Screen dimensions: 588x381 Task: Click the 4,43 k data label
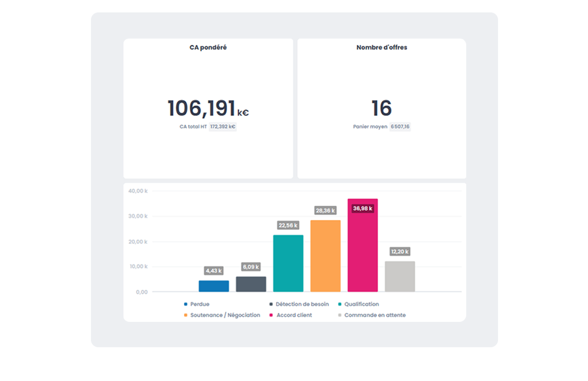214,271
